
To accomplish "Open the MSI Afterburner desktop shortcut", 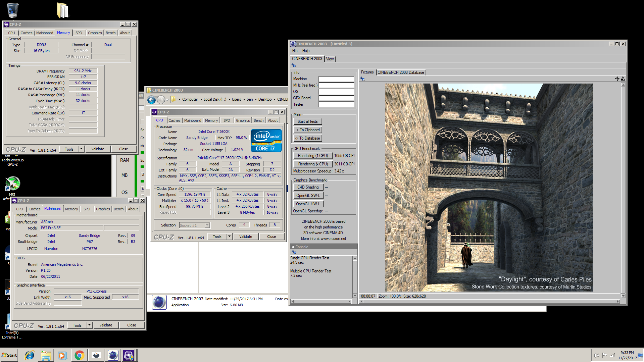I will coord(12,184).
